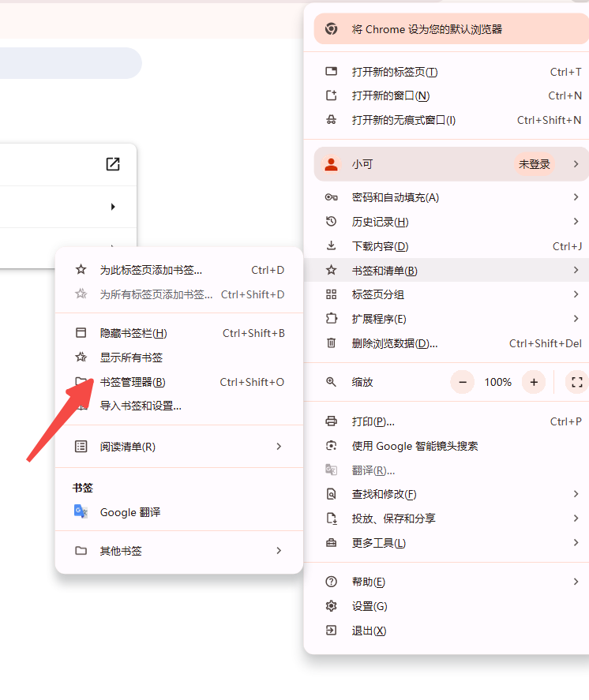Choose 退出(X) menu entry
589x700 pixels.
point(447,631)
